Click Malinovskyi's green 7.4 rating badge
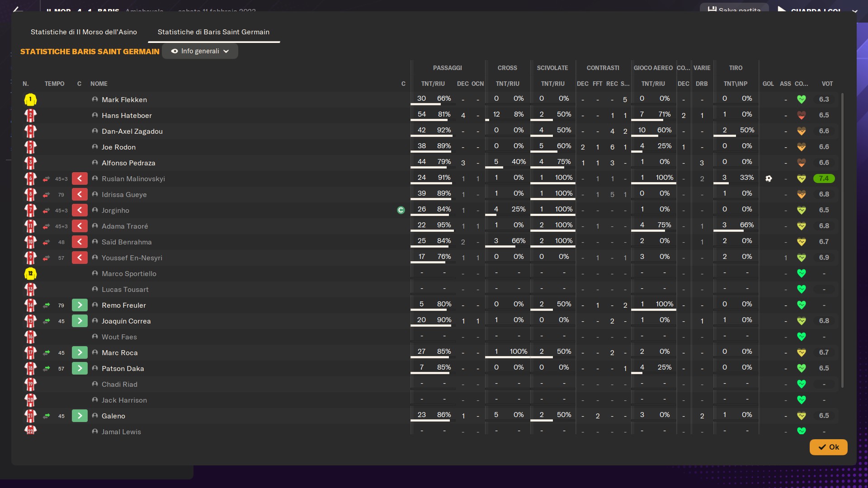Image resolution: width=868 pixels, height=488 pixels. tap(824, 178)
